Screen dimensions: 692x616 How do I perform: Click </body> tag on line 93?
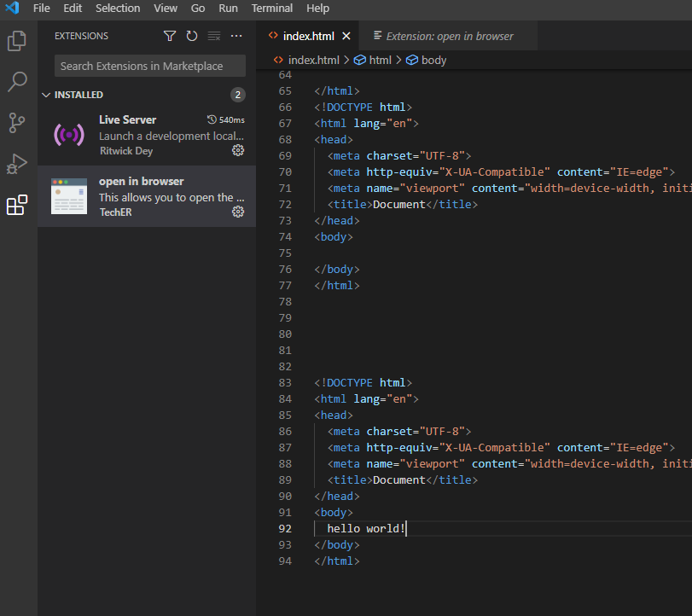(x=337, y=545)
